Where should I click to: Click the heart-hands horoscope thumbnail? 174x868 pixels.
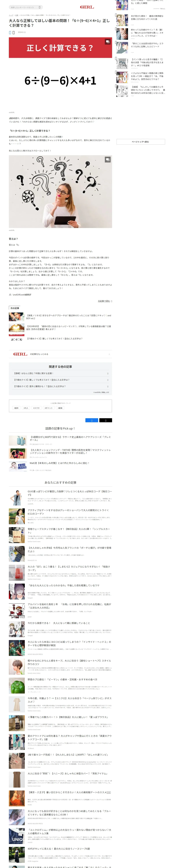pos(17,328)
